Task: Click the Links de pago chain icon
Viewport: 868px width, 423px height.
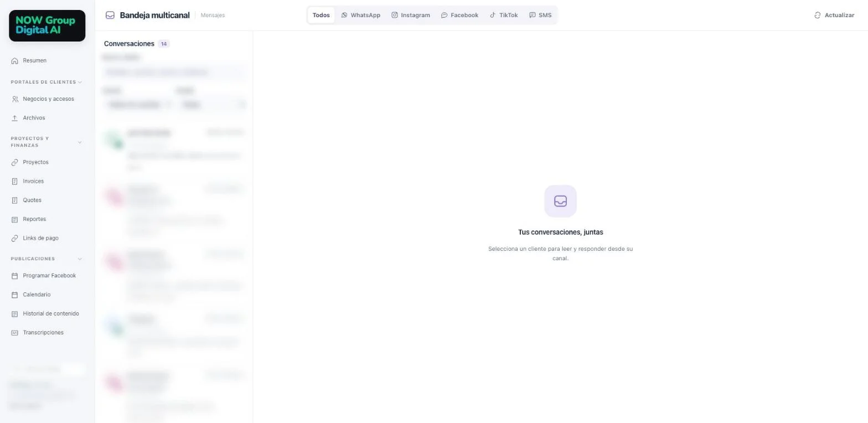Action: 15,238
